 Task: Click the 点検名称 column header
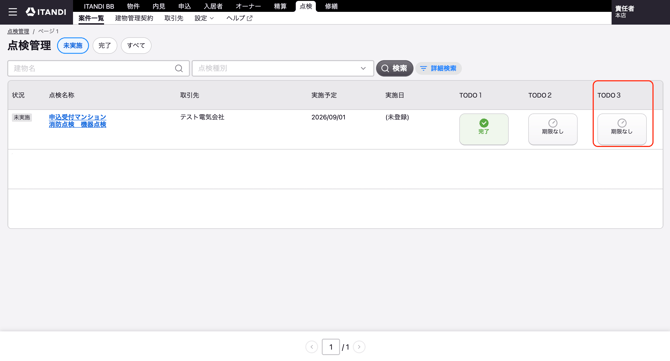click(62, 95)
